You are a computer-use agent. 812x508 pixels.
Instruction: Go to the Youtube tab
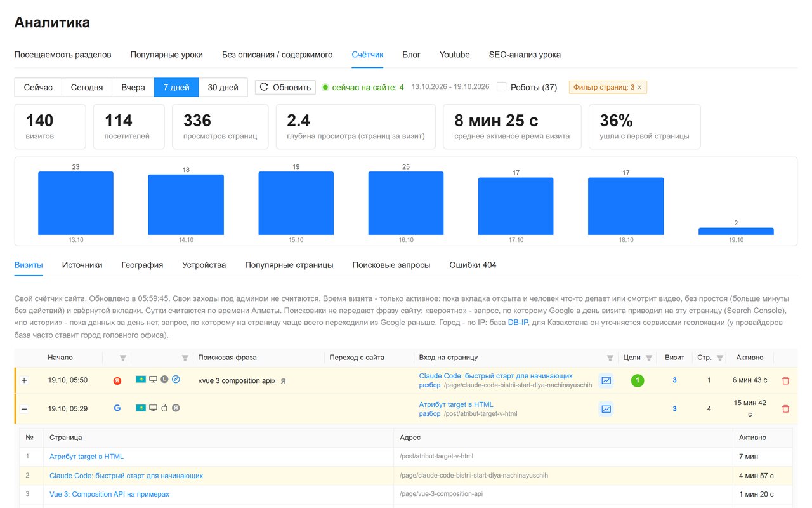tap(455, 55)
